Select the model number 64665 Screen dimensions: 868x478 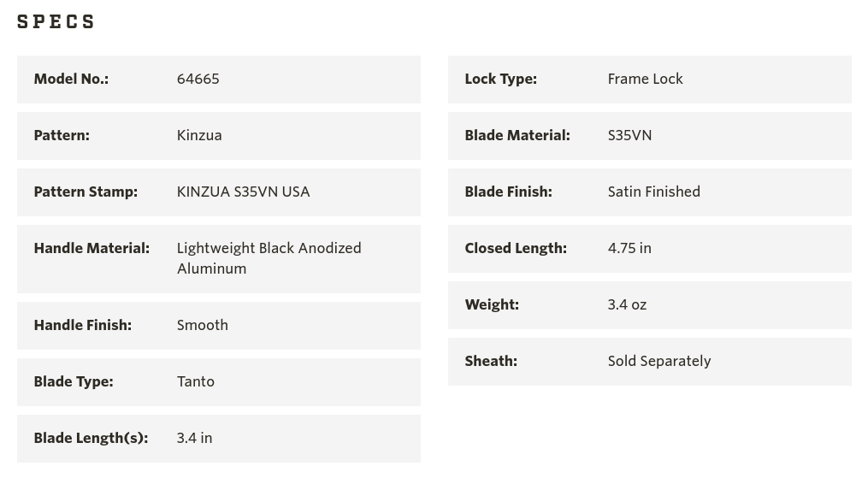(x=198, y=80)
